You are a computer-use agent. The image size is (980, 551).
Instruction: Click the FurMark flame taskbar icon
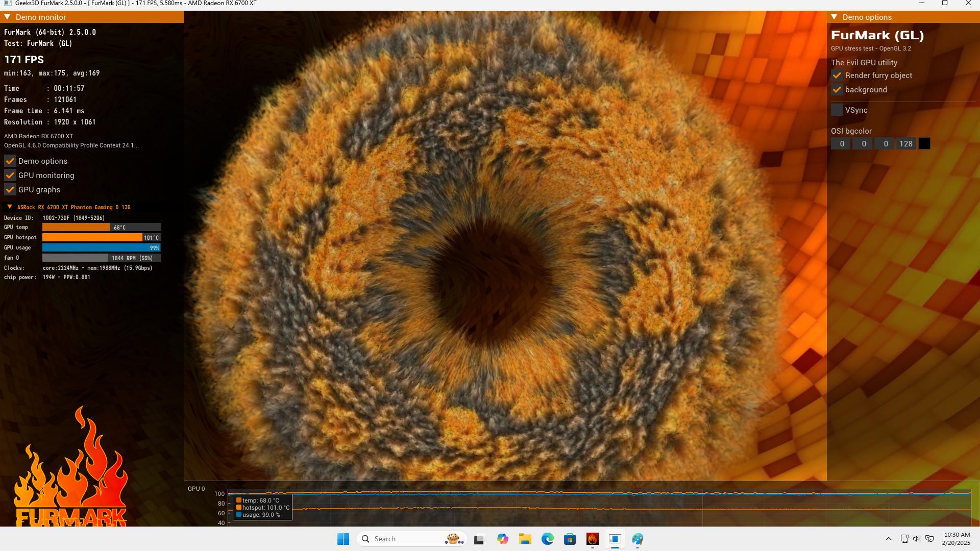[x=593, y=539]
